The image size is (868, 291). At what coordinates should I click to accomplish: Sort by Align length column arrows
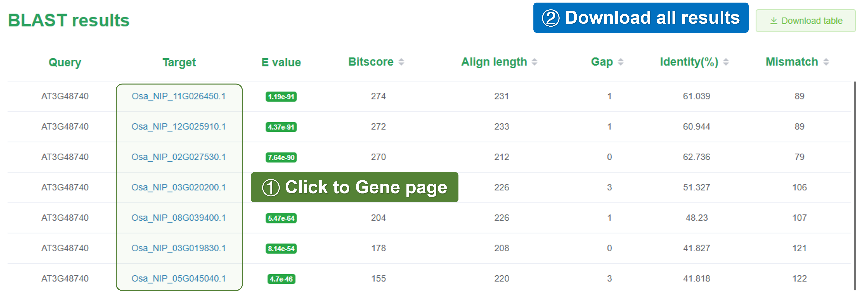click(x=534, y=62)
